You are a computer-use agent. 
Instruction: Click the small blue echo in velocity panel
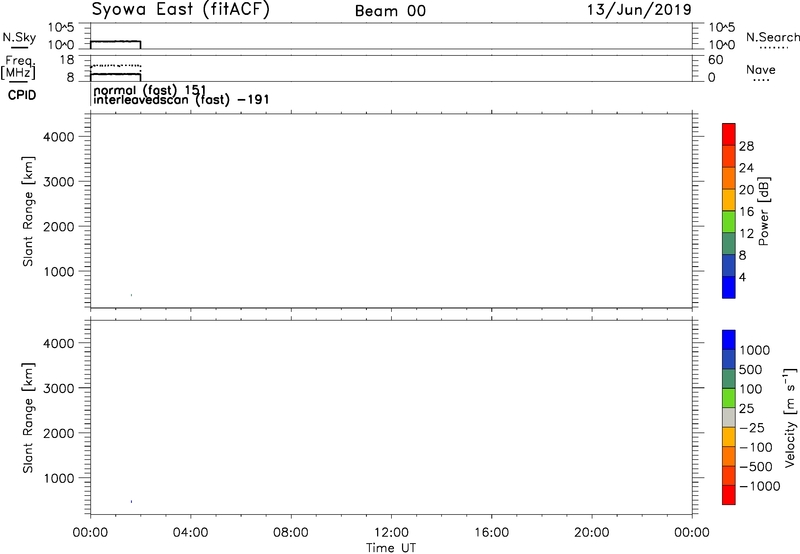tap(132, 501)
